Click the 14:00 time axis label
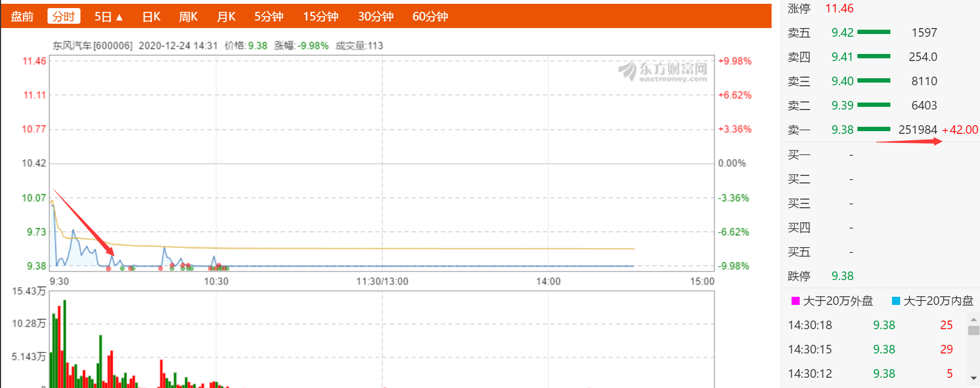This screenshot has height=388, width=980. (x=548, y=281)
